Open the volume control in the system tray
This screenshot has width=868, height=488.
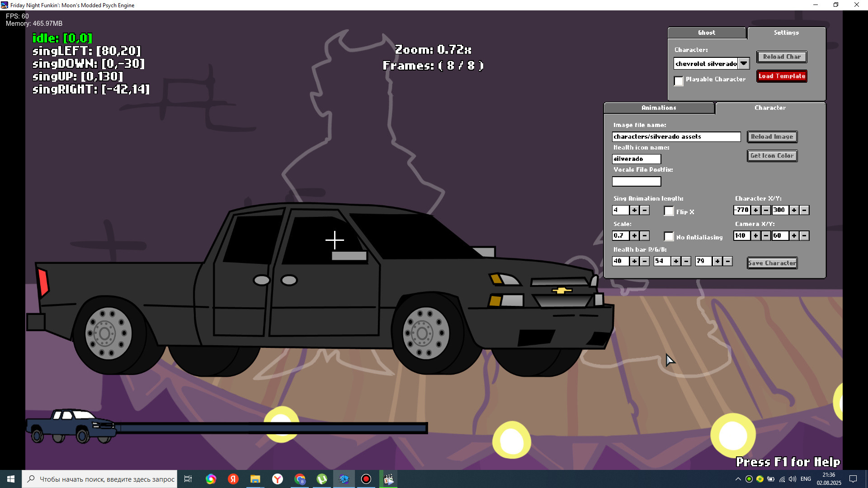pyautogui.click(x=793, y=479)
